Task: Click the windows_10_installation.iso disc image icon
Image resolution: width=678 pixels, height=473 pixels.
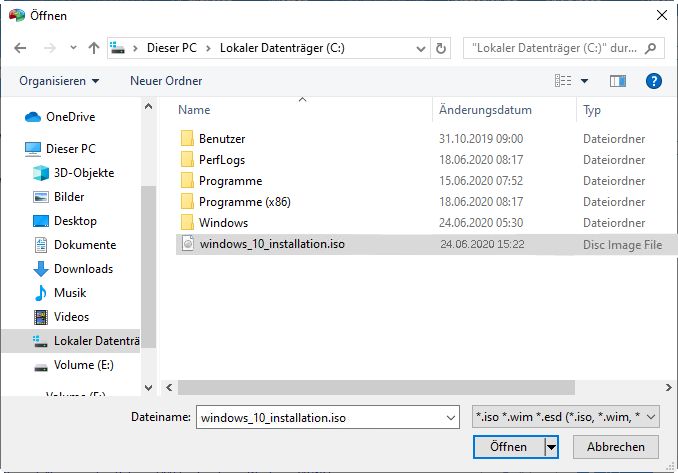Action: pyautogui.click(x=188, y=243)
